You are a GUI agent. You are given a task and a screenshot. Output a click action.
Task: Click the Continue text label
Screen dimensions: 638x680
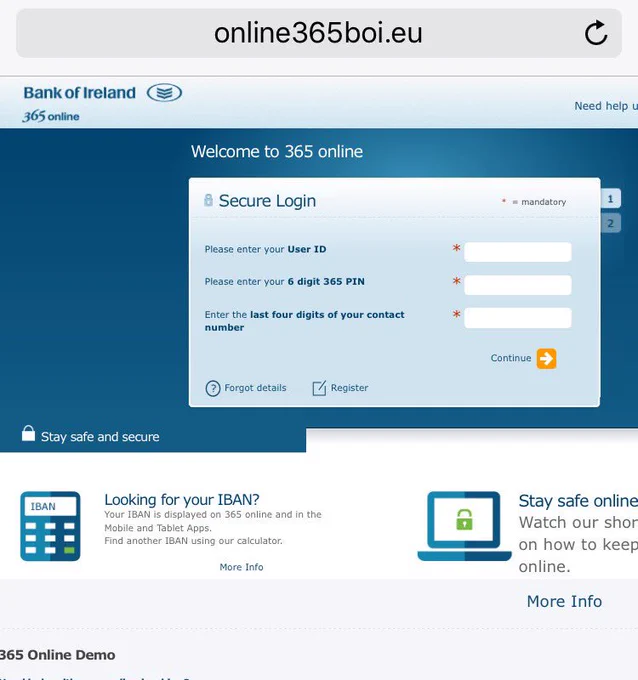[x=511, y=358]
